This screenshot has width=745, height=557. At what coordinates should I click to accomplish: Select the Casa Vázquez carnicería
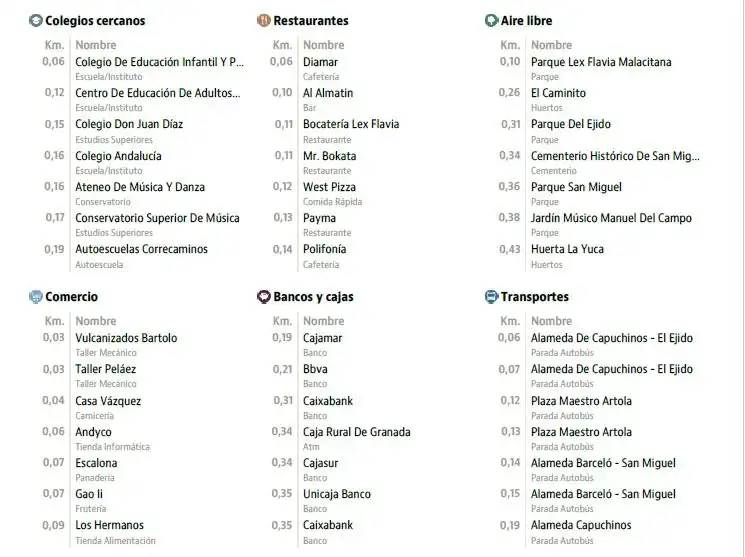click(108, 401)
